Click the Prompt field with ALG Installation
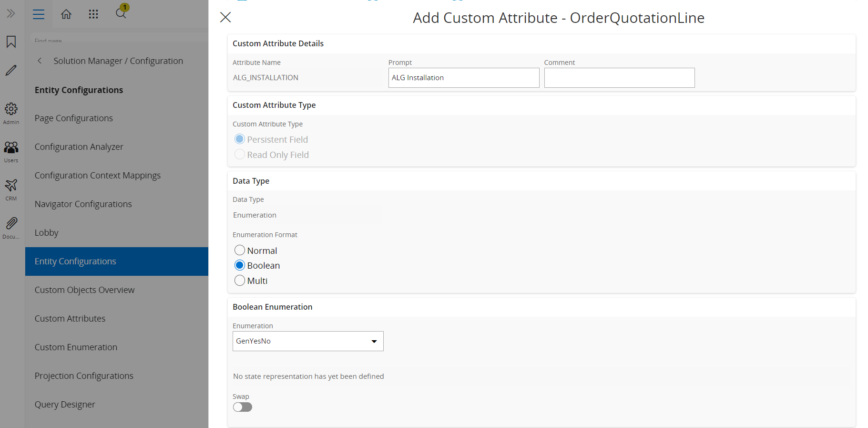 tap(464, 78)
